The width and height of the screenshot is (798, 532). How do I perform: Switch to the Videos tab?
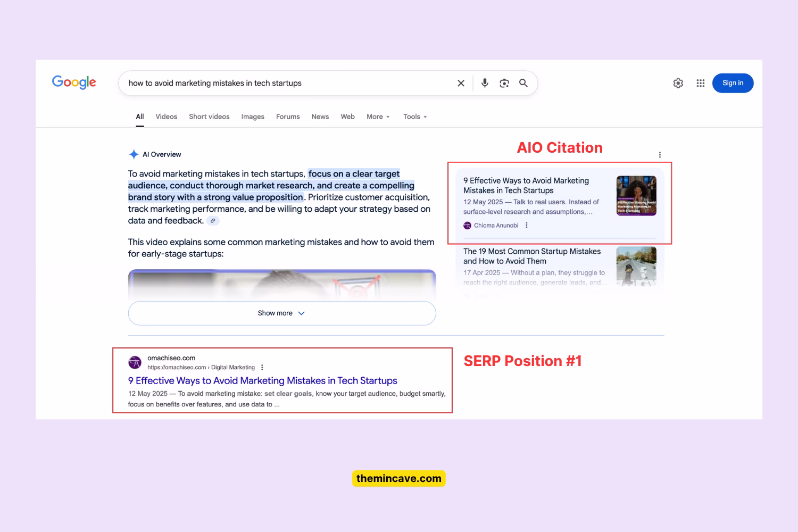[167, 117]
